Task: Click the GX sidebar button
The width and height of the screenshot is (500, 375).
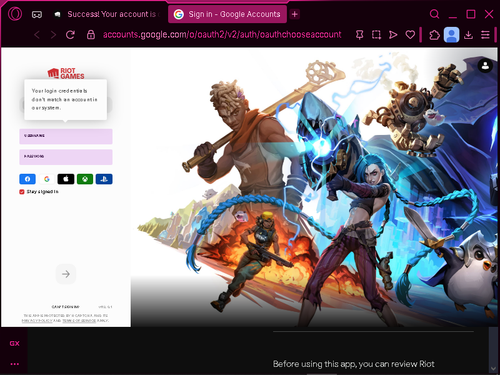Action: point(15,343)
